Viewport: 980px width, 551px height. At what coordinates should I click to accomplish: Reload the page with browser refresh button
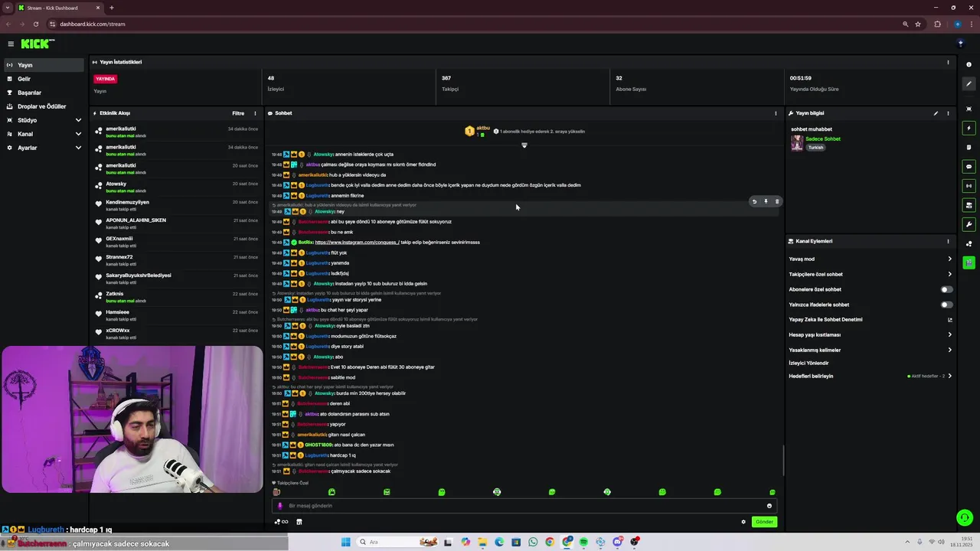click(35, 24)
